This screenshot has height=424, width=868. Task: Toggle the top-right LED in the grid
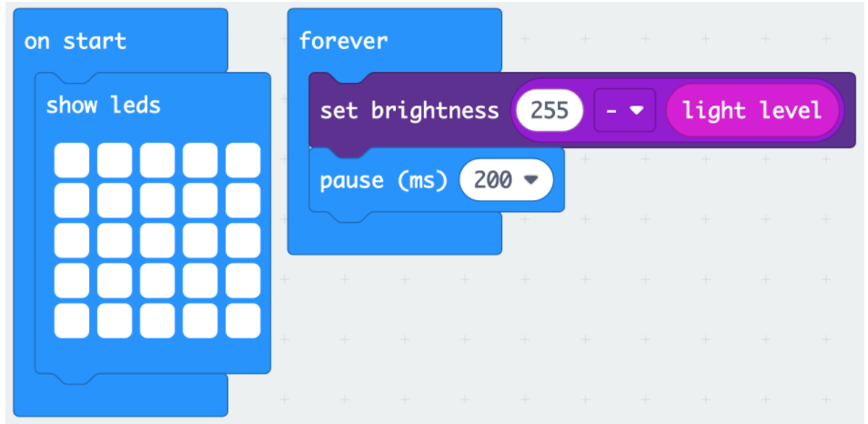coord(243,160)
